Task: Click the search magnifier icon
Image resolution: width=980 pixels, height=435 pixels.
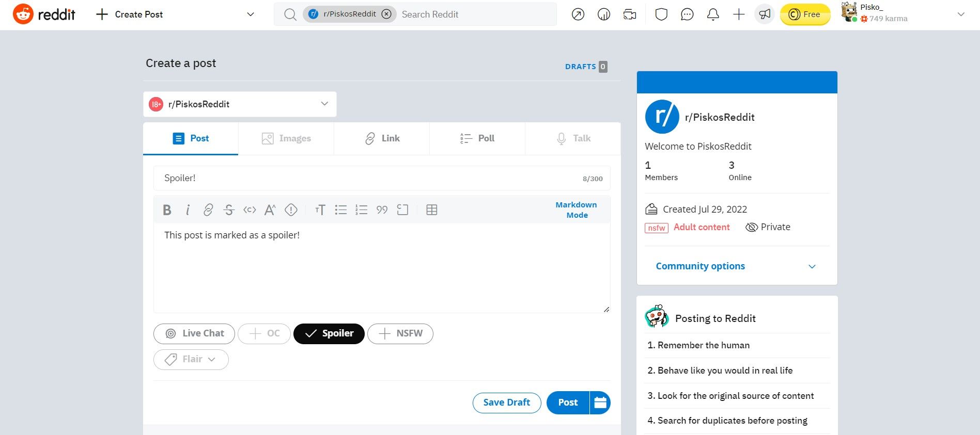Action: 290,14
